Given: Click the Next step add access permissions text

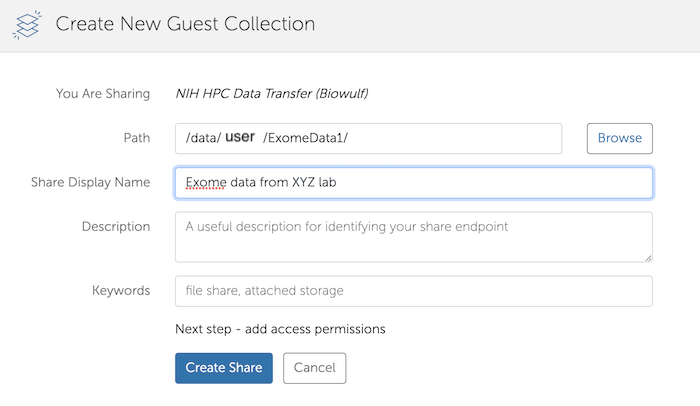Looking at the screenshot, I should (280, 328).
